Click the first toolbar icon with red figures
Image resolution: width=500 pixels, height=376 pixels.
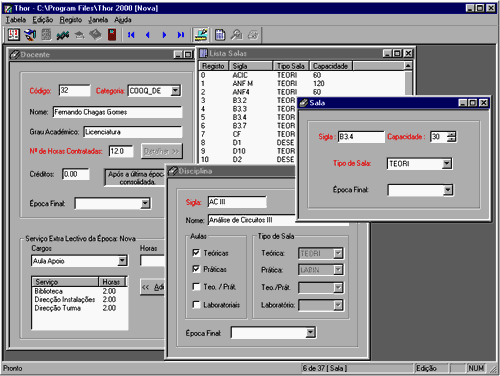coord(14,35)
